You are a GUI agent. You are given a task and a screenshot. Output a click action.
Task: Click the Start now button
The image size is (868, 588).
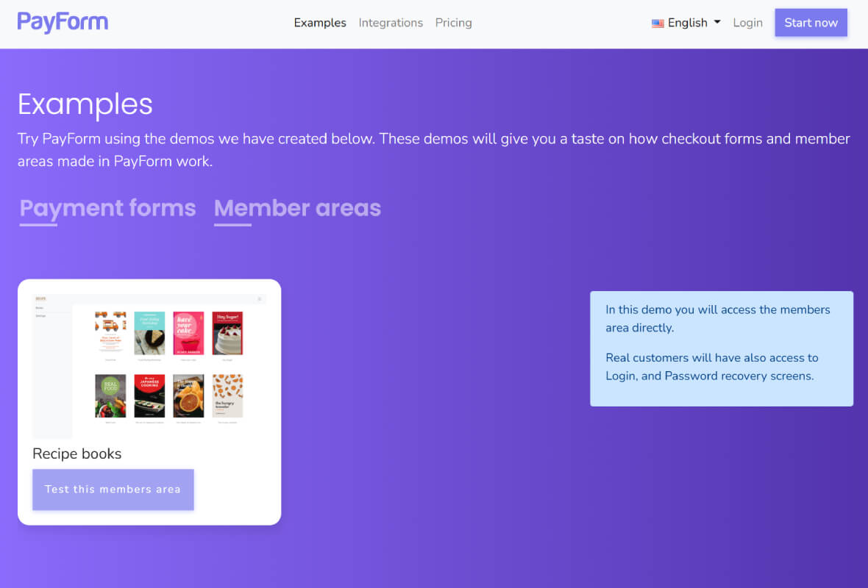[811, 23]
